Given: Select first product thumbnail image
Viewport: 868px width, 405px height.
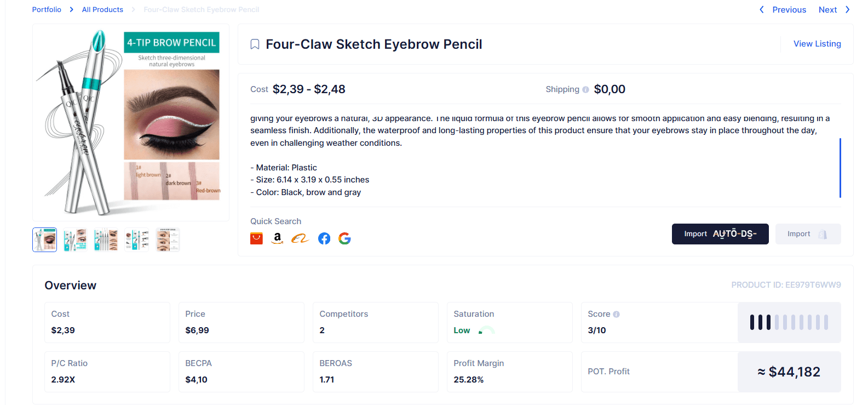Looking at the screenshot, I should click(44, 240).
